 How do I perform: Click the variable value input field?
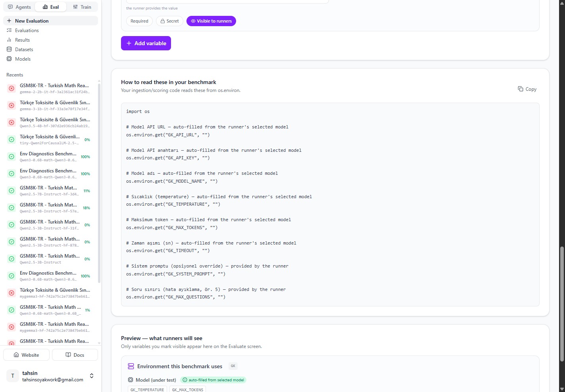coord(227,2)
